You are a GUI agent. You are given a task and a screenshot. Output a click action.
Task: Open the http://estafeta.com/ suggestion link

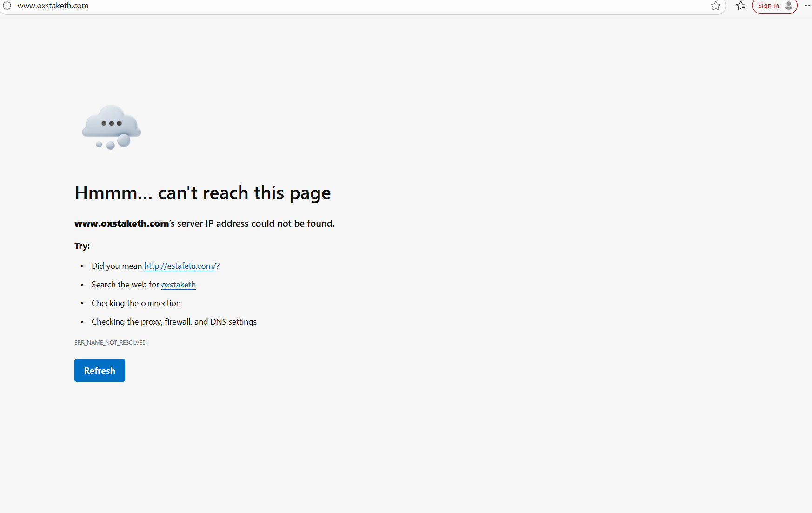tap(180, 266)
